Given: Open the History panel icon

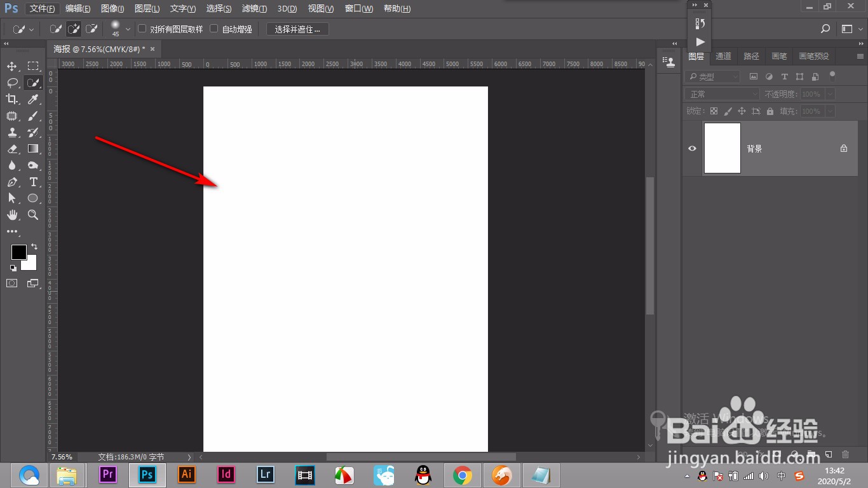Looking at the screenshot, I should tap(700, 24).
